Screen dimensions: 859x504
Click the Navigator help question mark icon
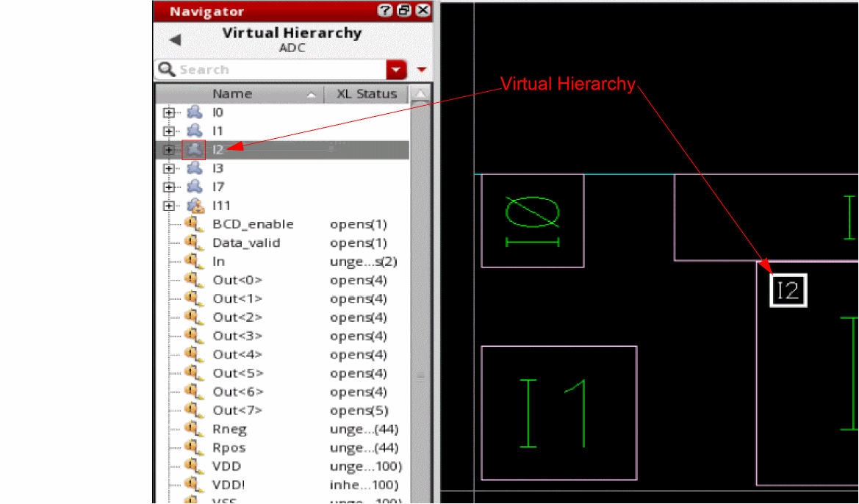(x=385, y=10)
